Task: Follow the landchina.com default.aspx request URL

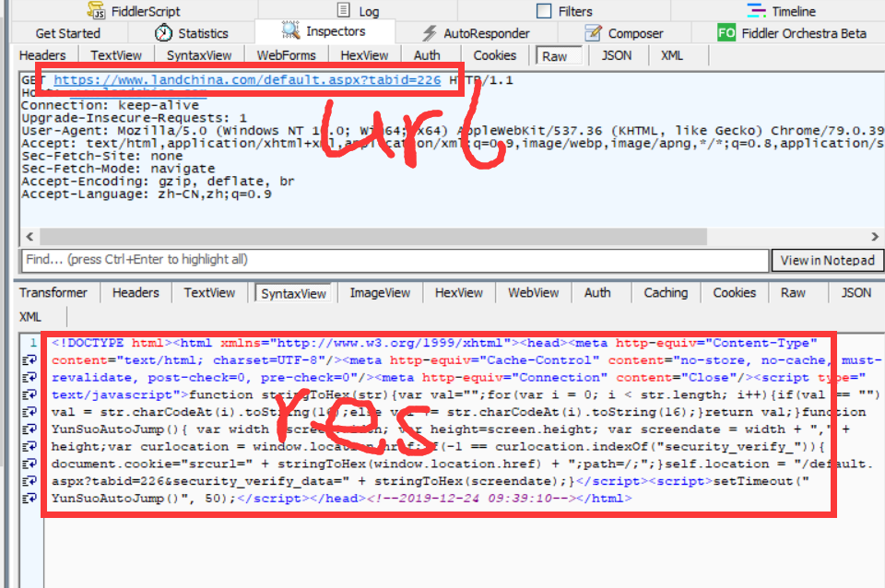Action: 247,80
